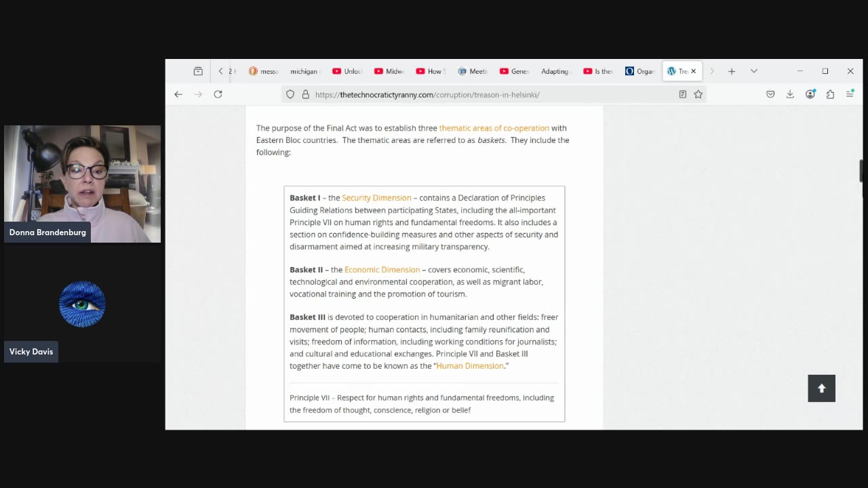Image resolution: width=868 pixels, height=488 pixels.
Task: Open the 'Human Dimension' link
Action: click(470, 366)
